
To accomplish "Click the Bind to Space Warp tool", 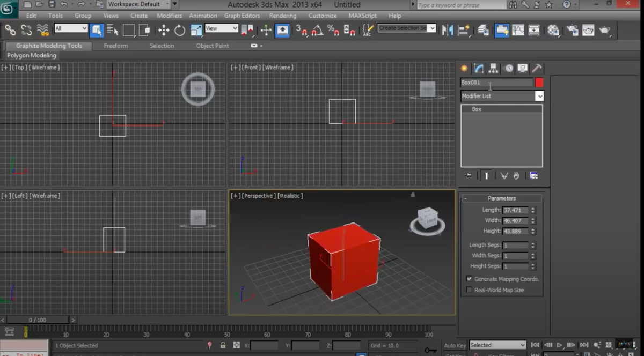I will coord(43,30).
